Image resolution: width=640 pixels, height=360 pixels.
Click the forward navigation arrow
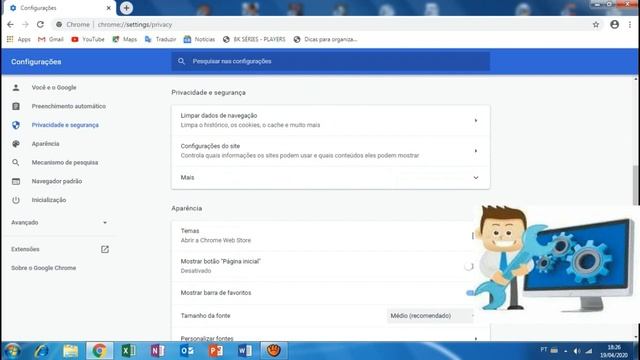coord(25,24)
